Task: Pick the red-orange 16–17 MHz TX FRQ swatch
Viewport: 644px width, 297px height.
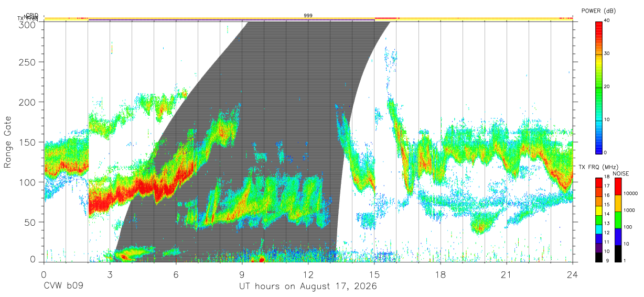Action: (598, 191)
